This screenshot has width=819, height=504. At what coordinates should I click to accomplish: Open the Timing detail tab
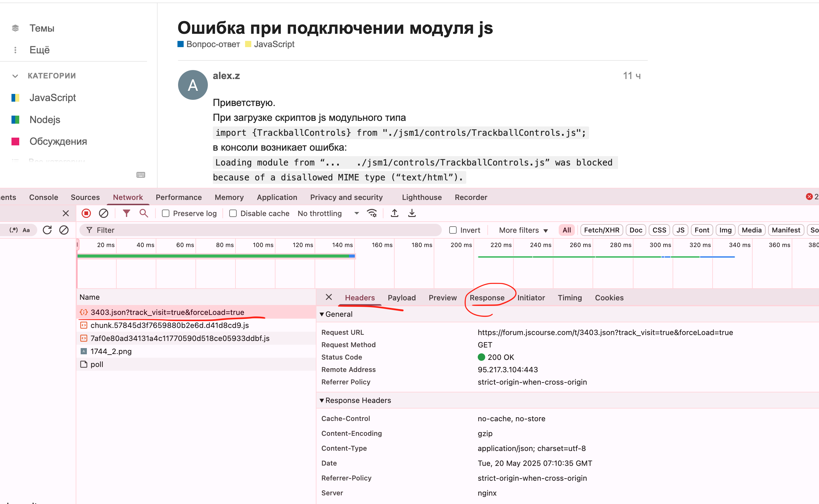pos(570,297)
